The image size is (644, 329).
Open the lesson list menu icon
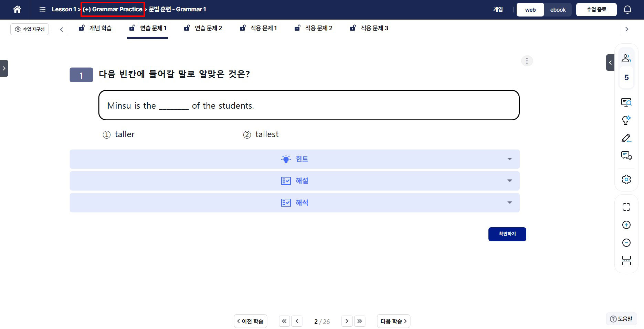click(x=42, y=9)
